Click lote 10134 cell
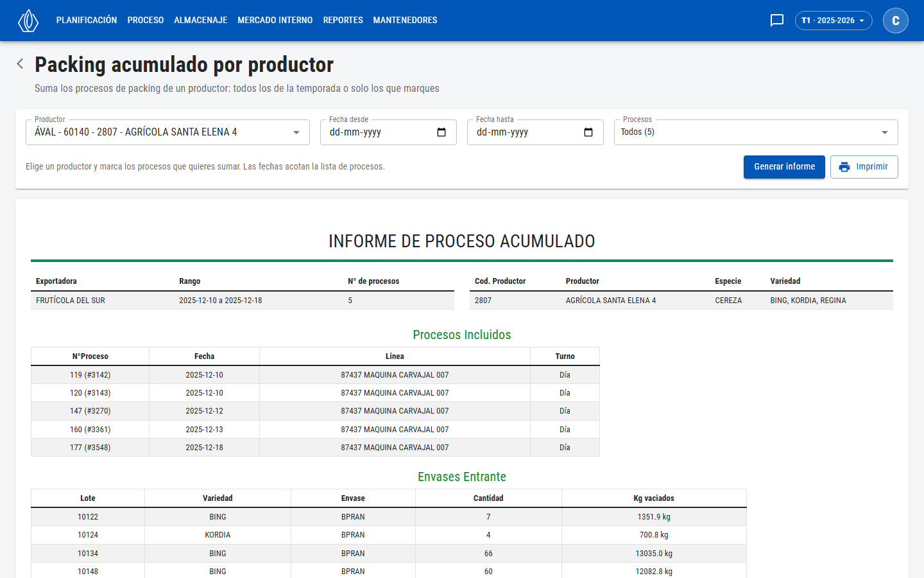924x578 pixels. pos(88,554)
